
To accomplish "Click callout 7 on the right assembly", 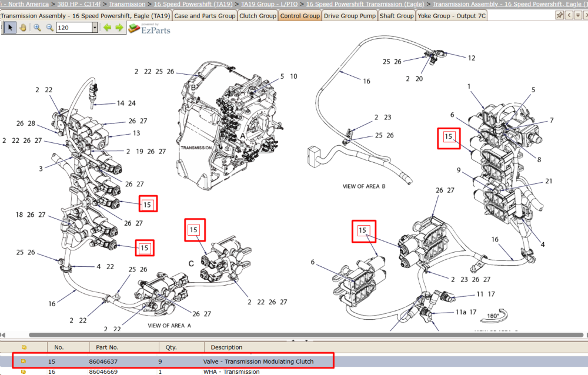I will 552,120.
